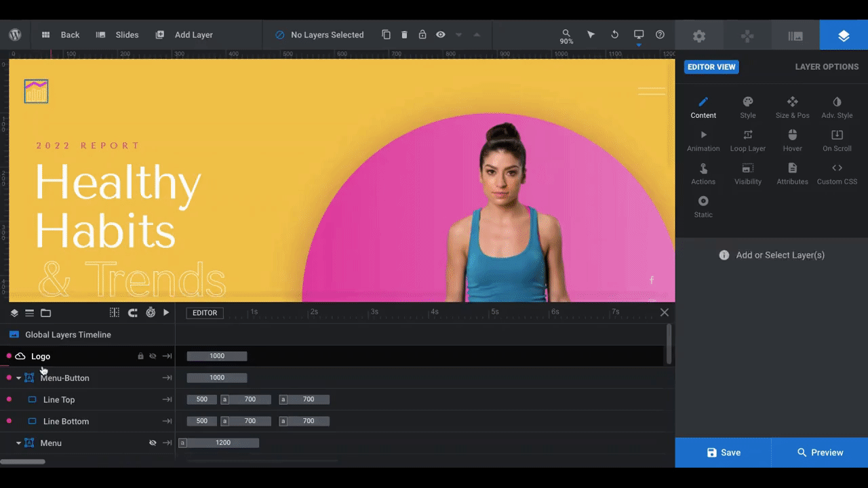This screenshot has height=488, width=868.
Task: Go Back to the module list
Action: [60, 35]
